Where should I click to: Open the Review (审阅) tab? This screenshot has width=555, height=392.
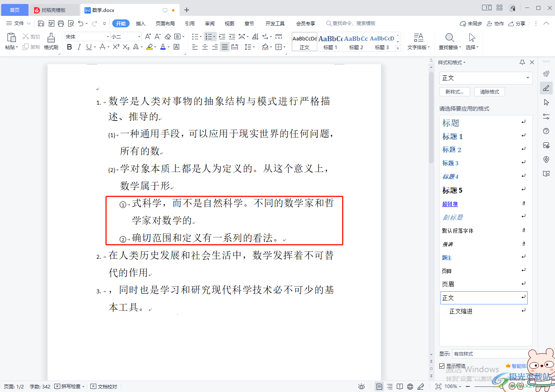click(210, 23)
